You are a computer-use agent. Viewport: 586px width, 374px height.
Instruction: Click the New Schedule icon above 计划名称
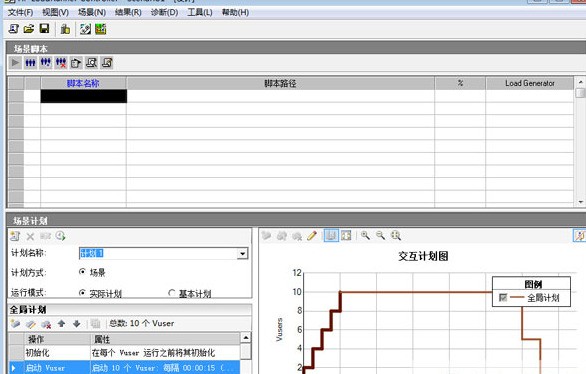coord(15,236)
